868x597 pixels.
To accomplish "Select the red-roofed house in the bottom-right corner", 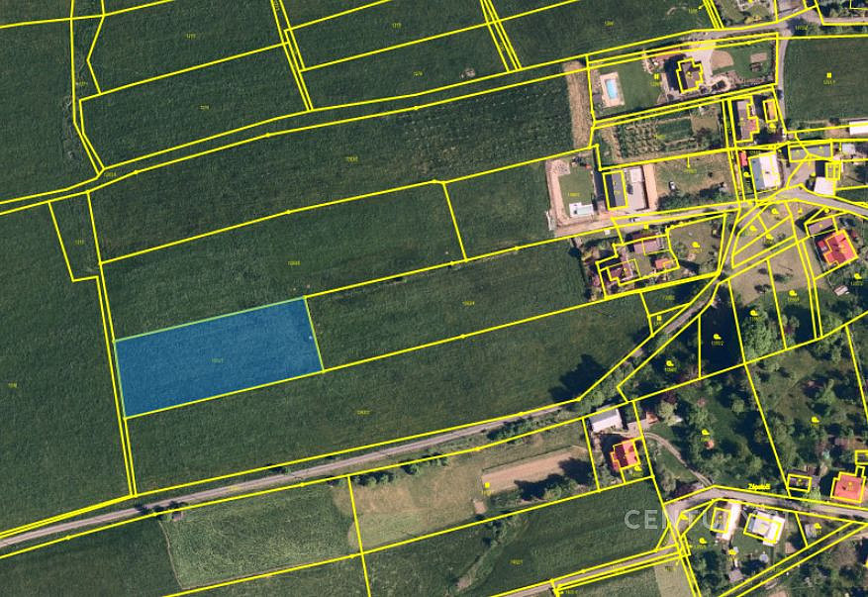I will [848, 487].
